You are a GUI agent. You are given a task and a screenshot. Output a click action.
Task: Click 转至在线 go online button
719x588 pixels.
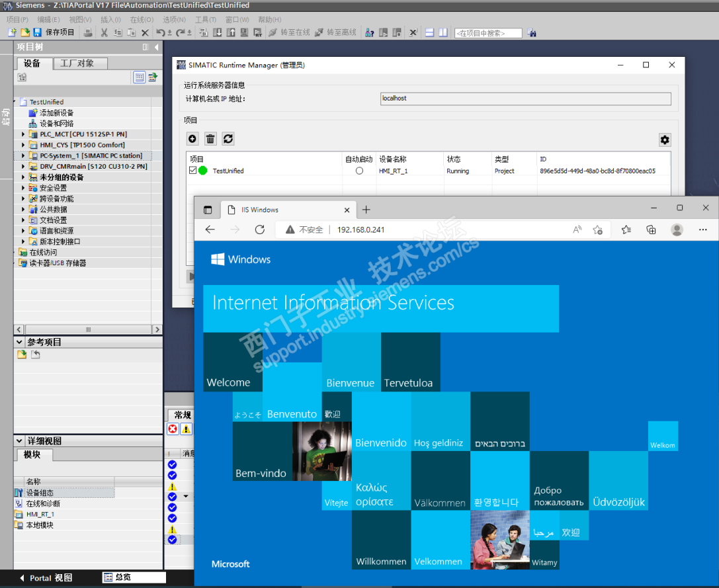289,32
